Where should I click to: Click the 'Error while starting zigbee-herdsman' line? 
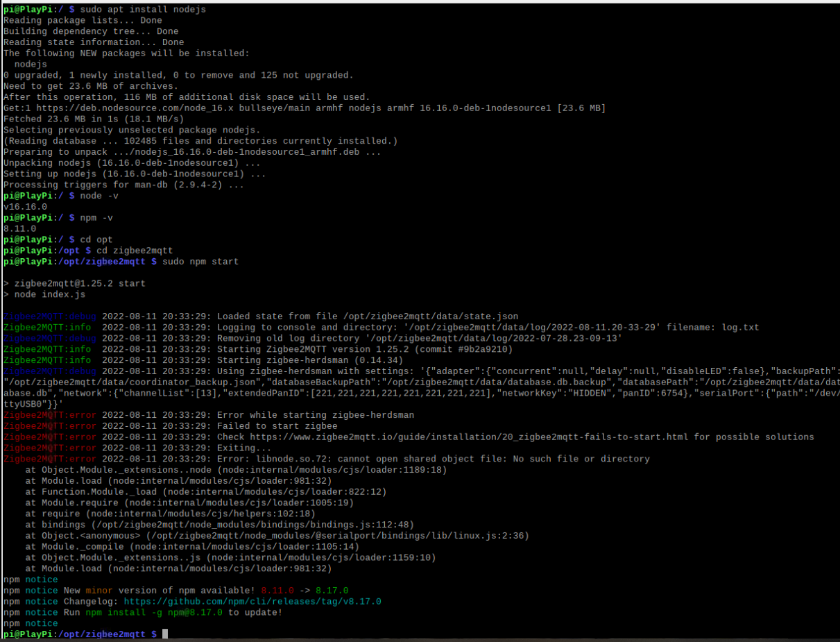click(209, 415)
